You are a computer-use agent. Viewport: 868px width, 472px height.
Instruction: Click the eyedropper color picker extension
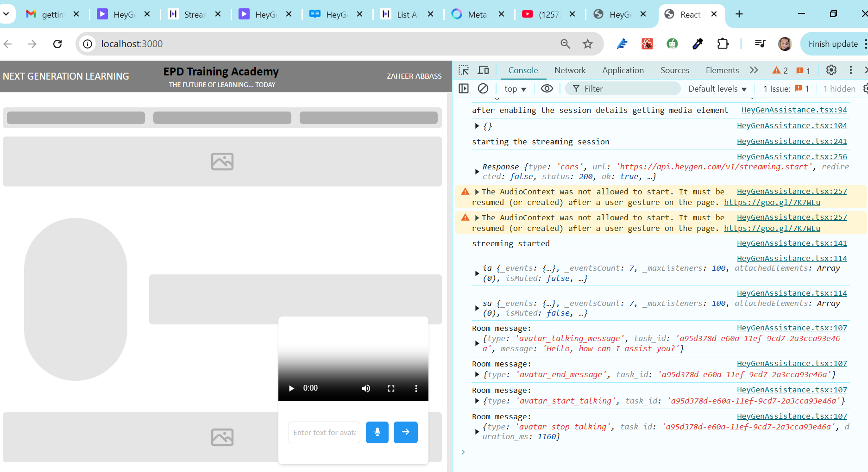698,44
